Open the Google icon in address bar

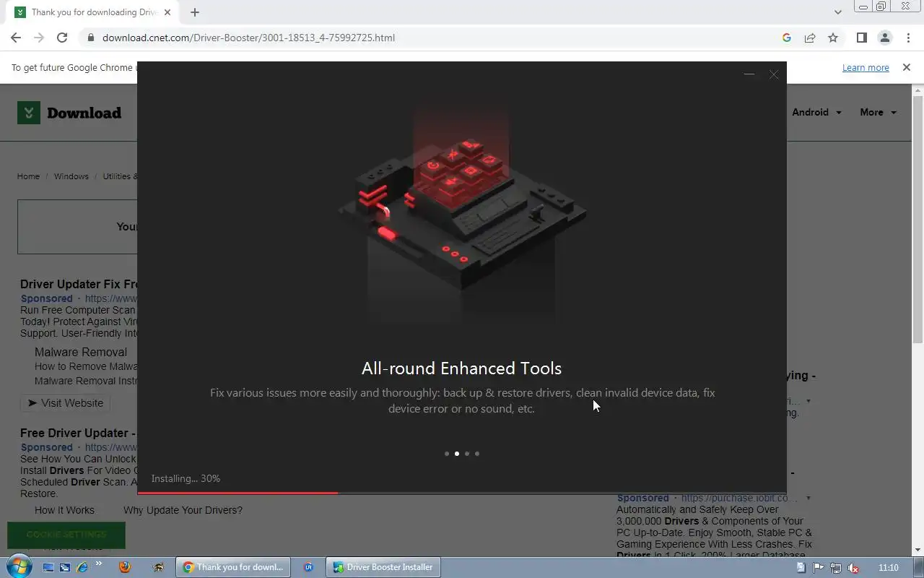(787, 38)
